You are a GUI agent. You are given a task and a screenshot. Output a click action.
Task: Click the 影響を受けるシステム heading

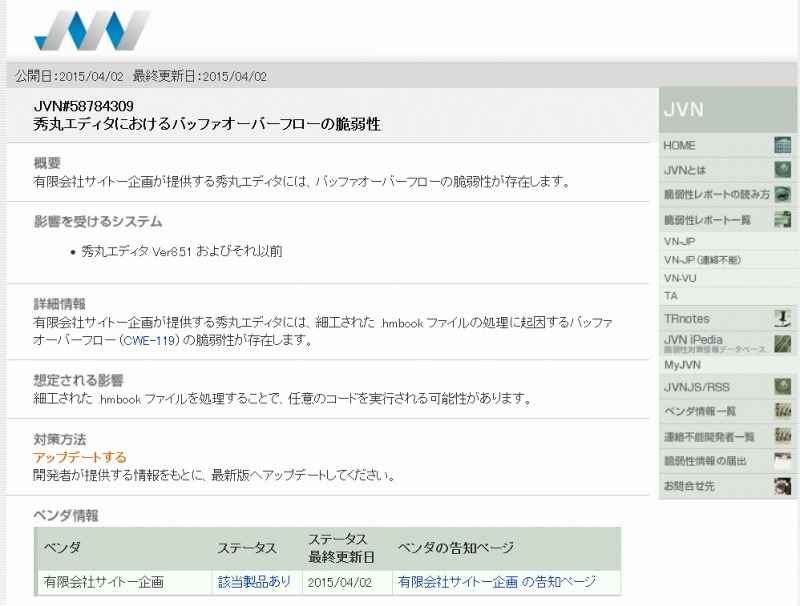(x=98, y=221)
